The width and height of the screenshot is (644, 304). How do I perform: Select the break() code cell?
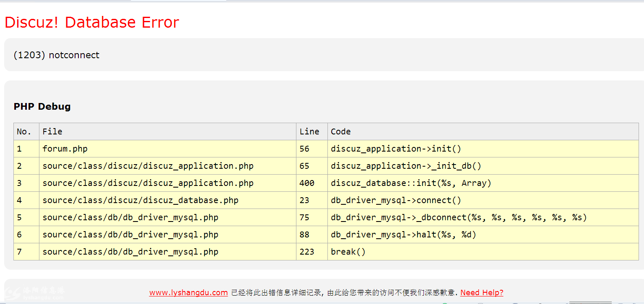tap(483, 252)
